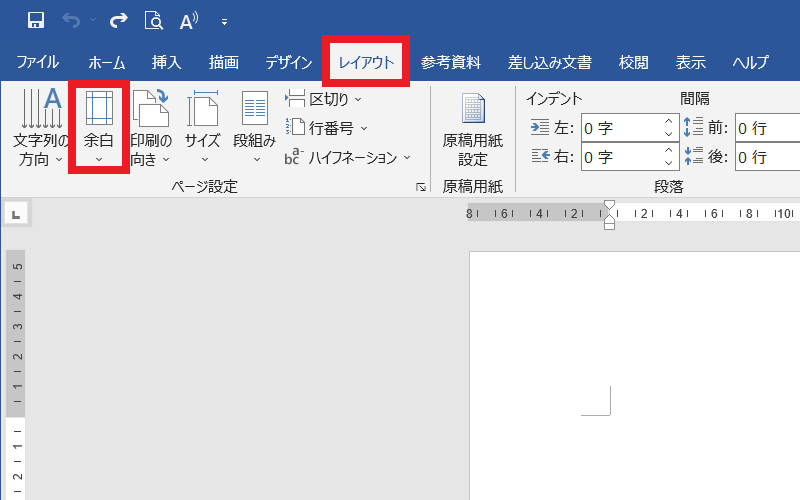Click the tab selector at ruler corner
This screenshot has width=800, height=500.
[x=17, y=213]
